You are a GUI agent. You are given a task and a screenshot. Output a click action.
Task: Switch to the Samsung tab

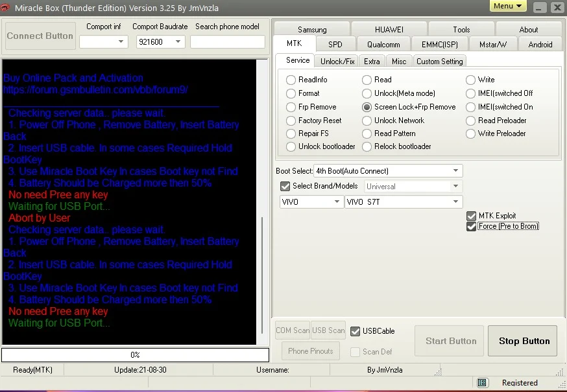[x=312, y=29]
